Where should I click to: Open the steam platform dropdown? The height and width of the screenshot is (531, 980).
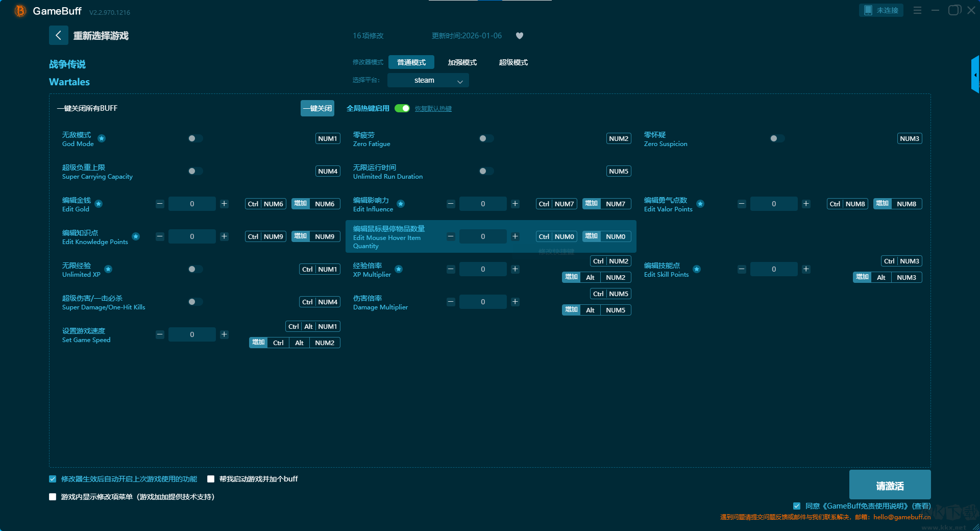pyautogui.click(x=428, y=80)
